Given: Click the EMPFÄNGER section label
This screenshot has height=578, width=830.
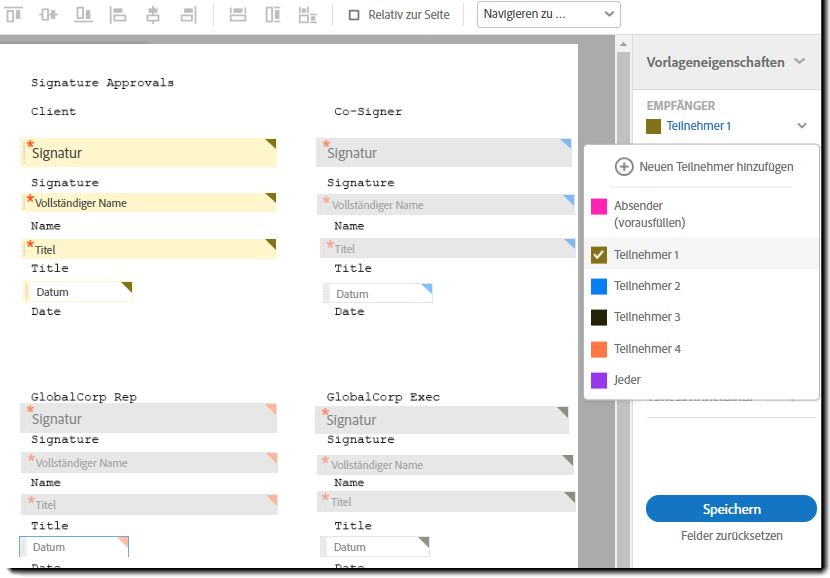Looking at the screenshot, I should click(x=681, y=105).
